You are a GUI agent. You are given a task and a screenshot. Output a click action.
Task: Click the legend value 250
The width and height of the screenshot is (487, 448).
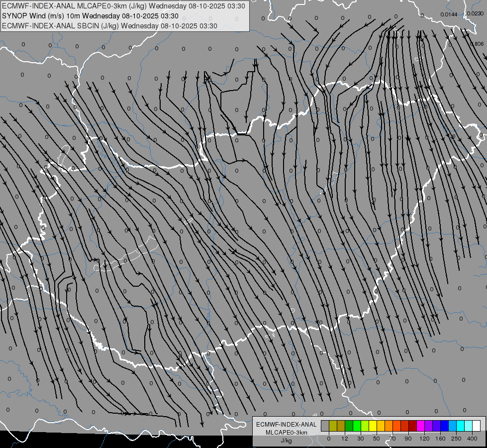456,439
